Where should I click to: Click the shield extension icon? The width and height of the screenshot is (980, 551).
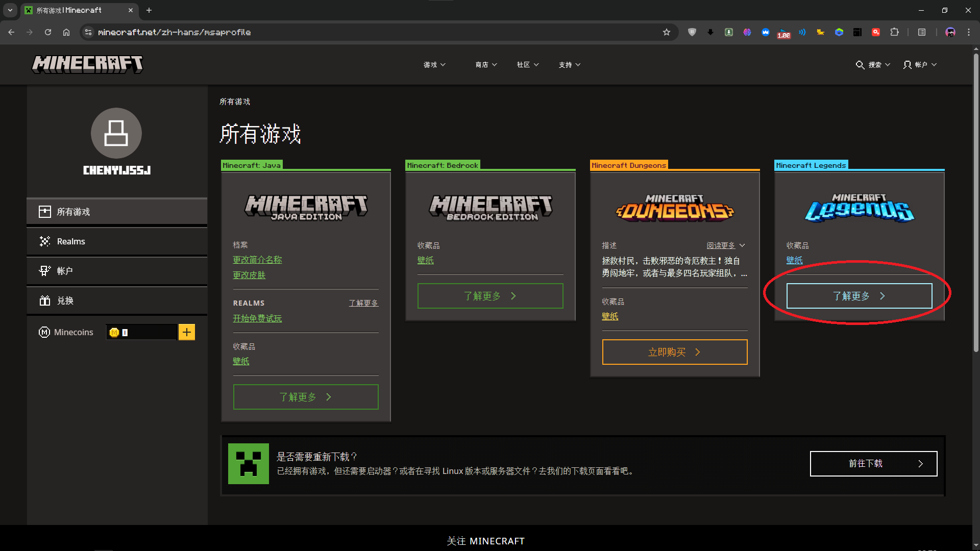click(x=692, y=32)
